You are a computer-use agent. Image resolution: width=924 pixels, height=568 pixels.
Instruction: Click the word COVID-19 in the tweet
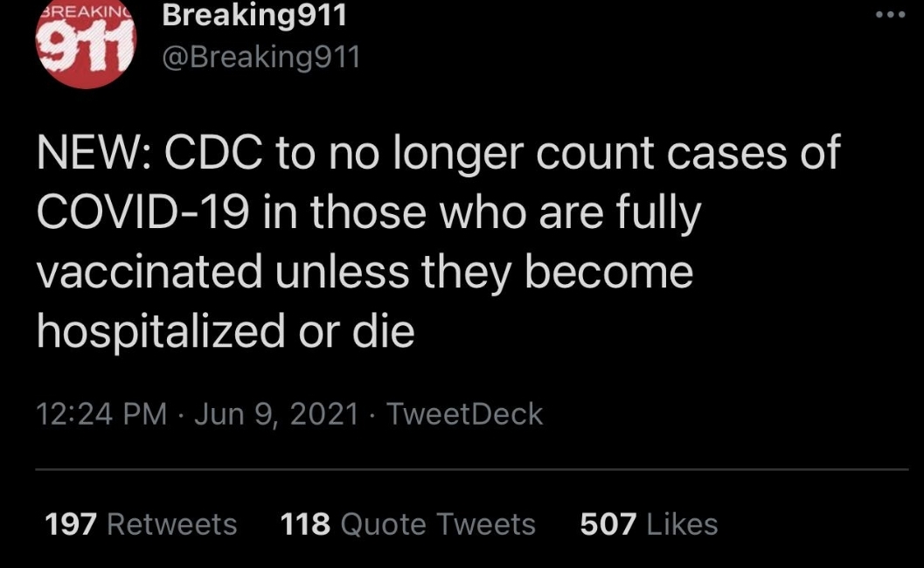(142, 212)
